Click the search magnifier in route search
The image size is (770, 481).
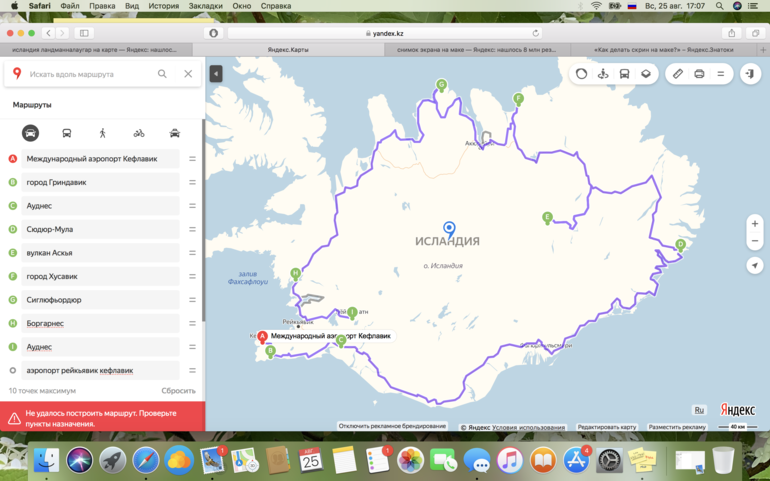(162, 74)
